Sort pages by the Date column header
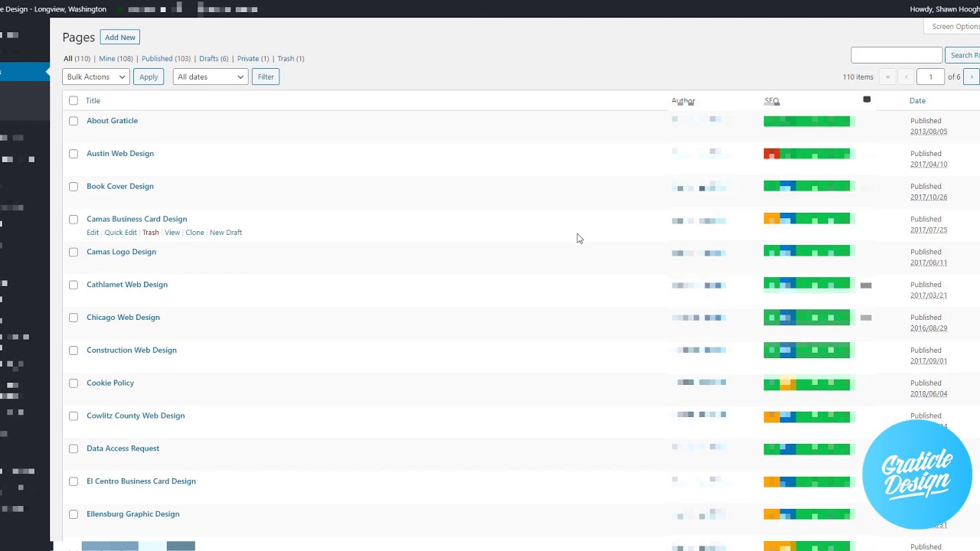This screenshot has height=551, width=980. pos(917,101)
